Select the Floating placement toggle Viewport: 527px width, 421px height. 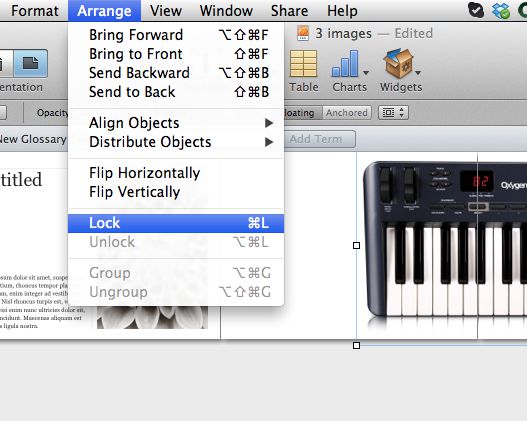[x=299, y=113]
